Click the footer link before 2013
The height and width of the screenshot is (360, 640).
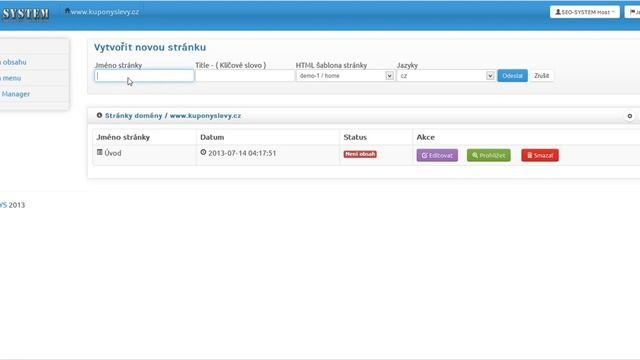click(3, 205)
